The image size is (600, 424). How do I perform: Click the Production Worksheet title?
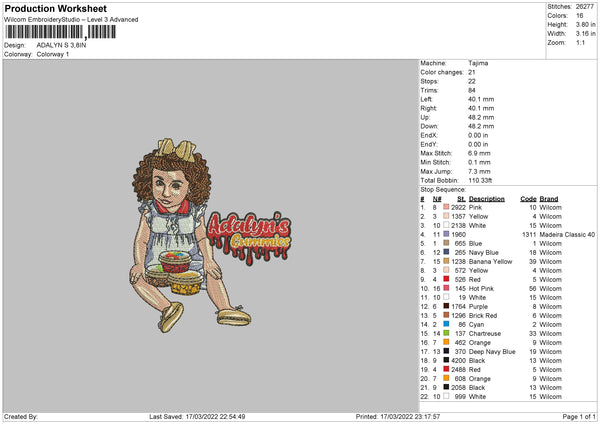click(x=55, y=8)
